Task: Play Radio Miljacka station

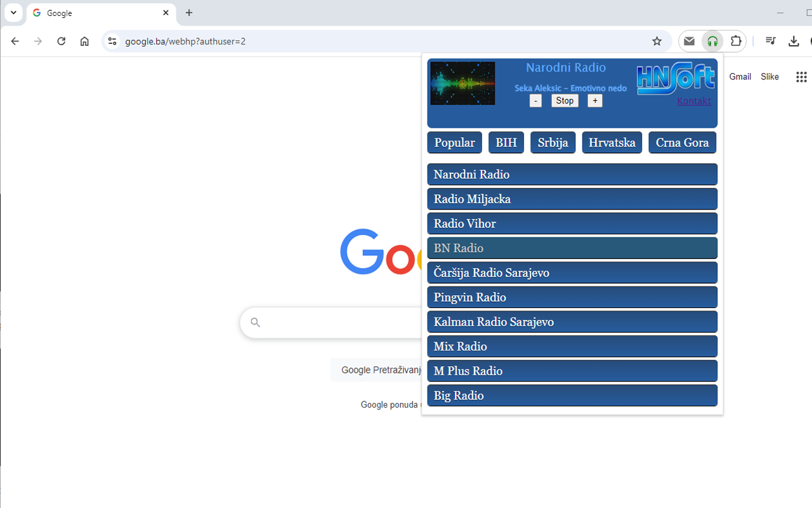Action: click(x=572, y=199)
